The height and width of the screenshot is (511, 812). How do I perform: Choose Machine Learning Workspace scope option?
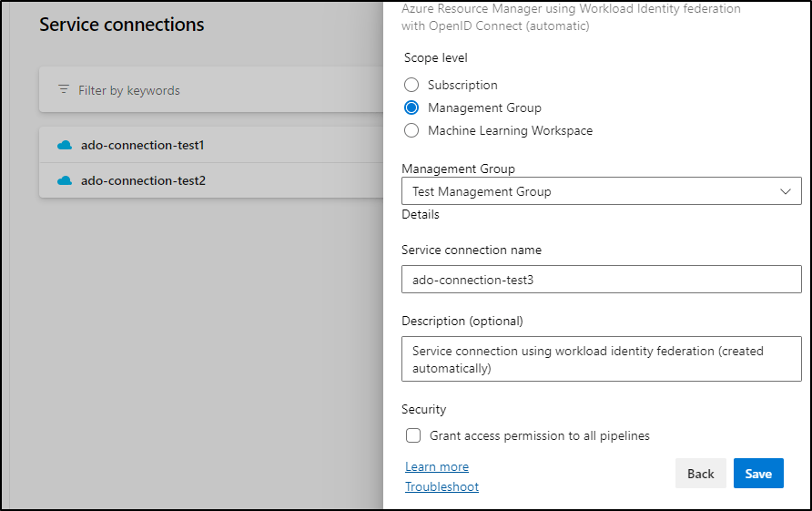point(411,130)
